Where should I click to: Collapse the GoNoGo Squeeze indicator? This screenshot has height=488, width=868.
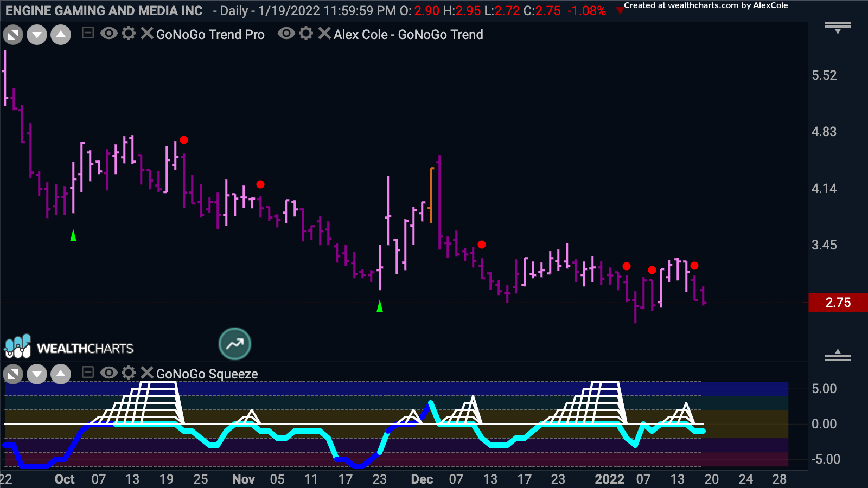[87, 373]
